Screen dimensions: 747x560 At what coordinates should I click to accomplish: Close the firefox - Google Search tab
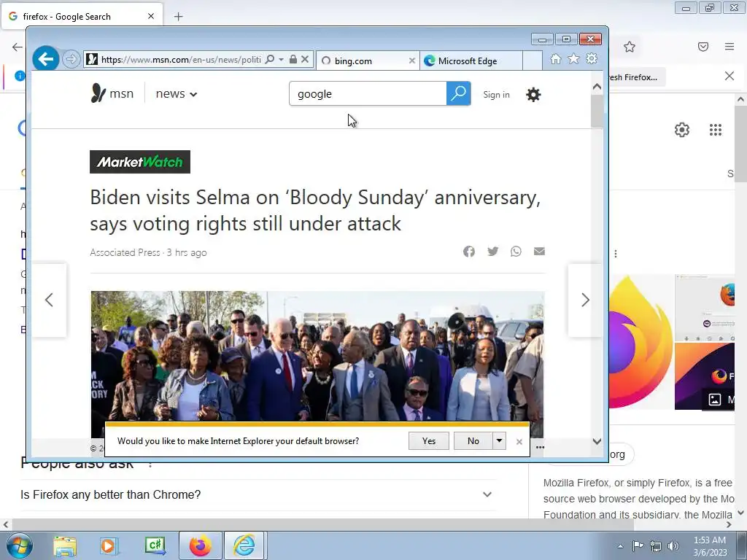pos(151,16)
